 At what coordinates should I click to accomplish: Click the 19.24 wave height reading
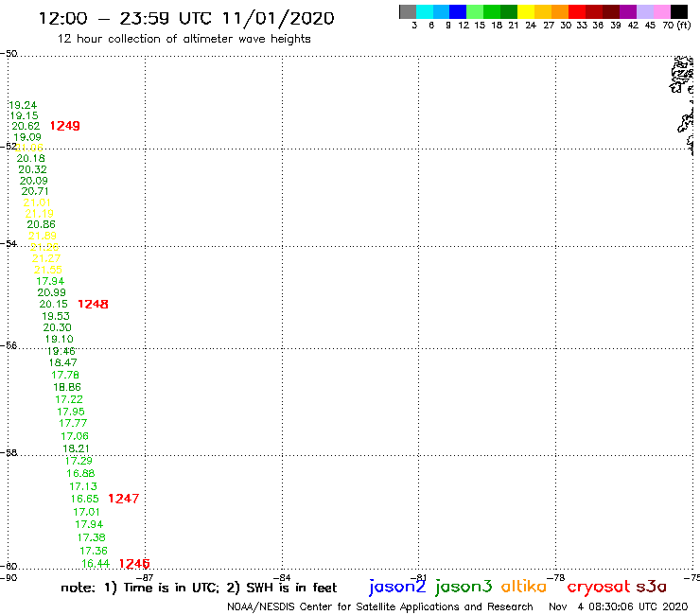coord(23,105)
